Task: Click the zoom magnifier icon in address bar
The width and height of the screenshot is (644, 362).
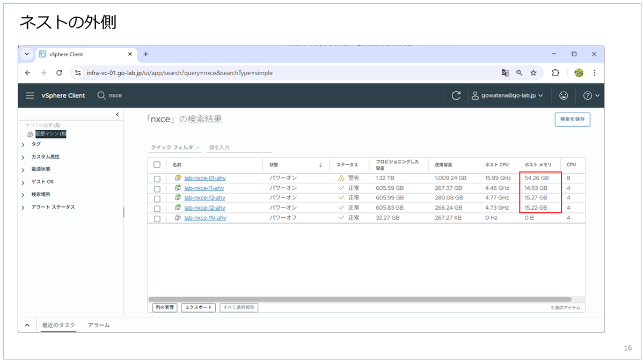Action: (x=519, y=73)
